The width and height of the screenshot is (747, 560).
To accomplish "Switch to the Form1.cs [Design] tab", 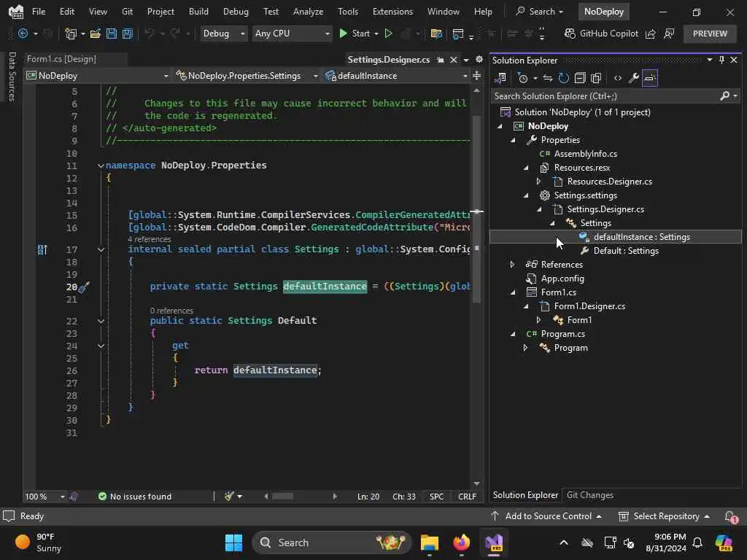I will tap(61, 59).
